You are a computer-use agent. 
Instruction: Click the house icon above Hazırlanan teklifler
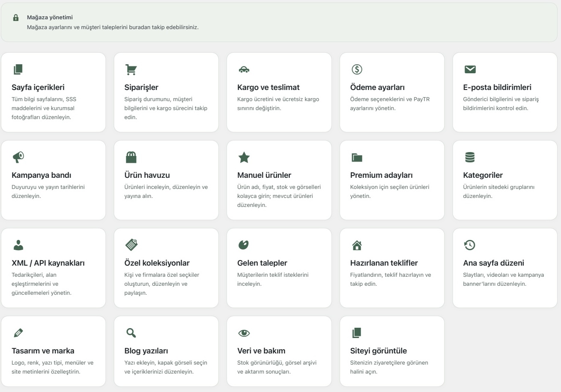(357, 245)
